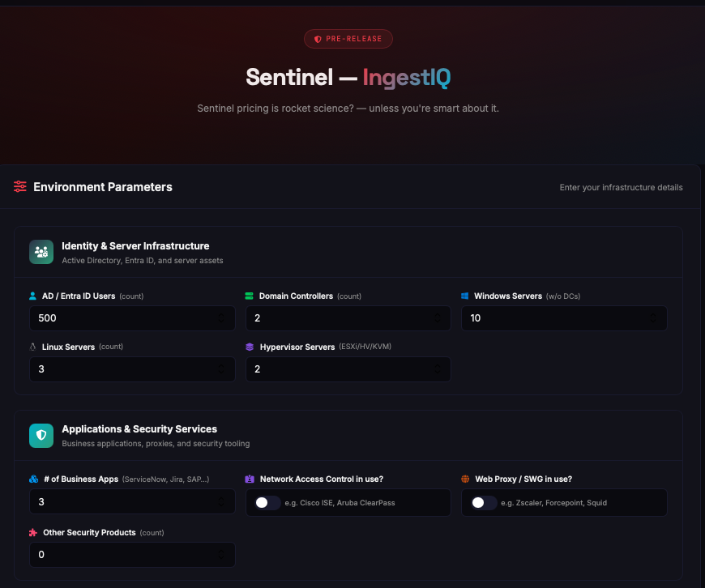Click the Domain Controllers server icon
The image size is (705, 588).
250,296
